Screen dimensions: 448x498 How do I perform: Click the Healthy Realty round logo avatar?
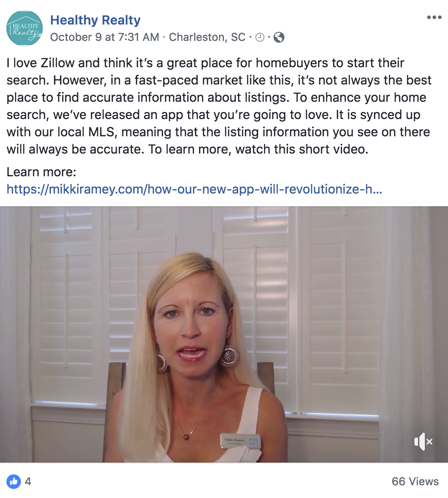click(24, 28)
